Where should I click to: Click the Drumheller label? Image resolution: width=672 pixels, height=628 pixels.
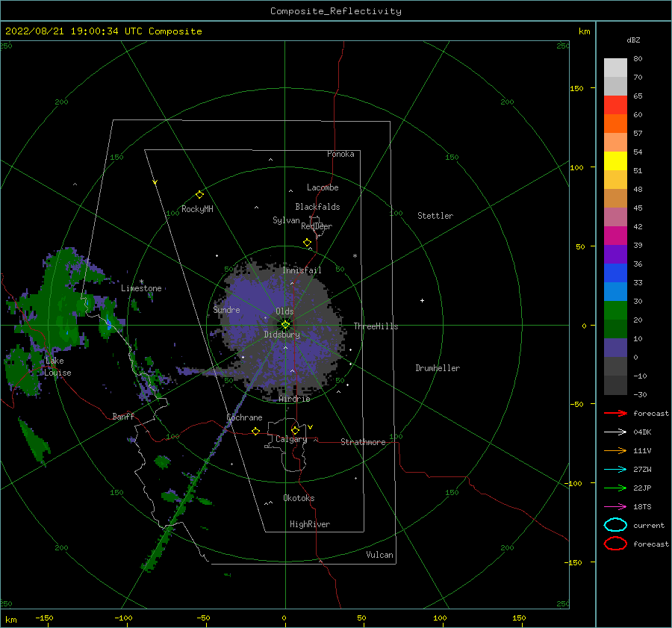[x=438, y=368]
